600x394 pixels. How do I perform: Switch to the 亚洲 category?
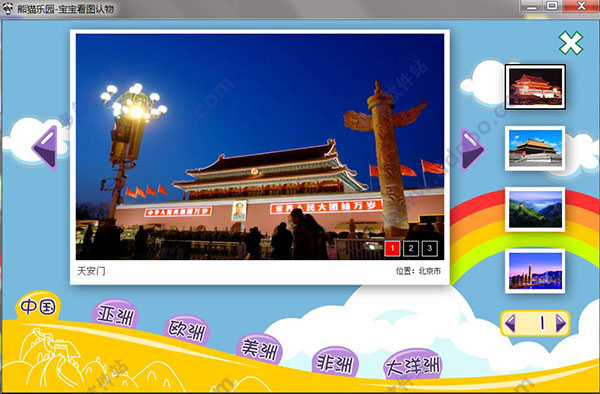pyautogui.click(x=115, y=315)
